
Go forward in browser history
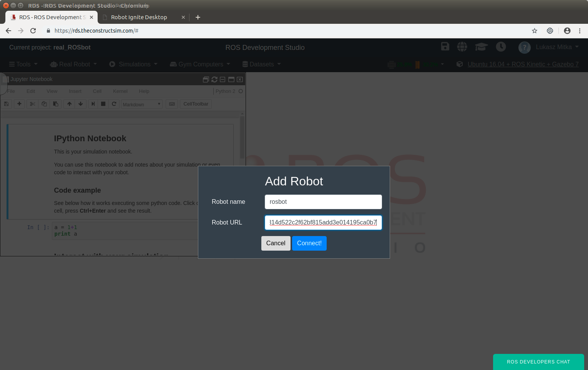point(21,31)
